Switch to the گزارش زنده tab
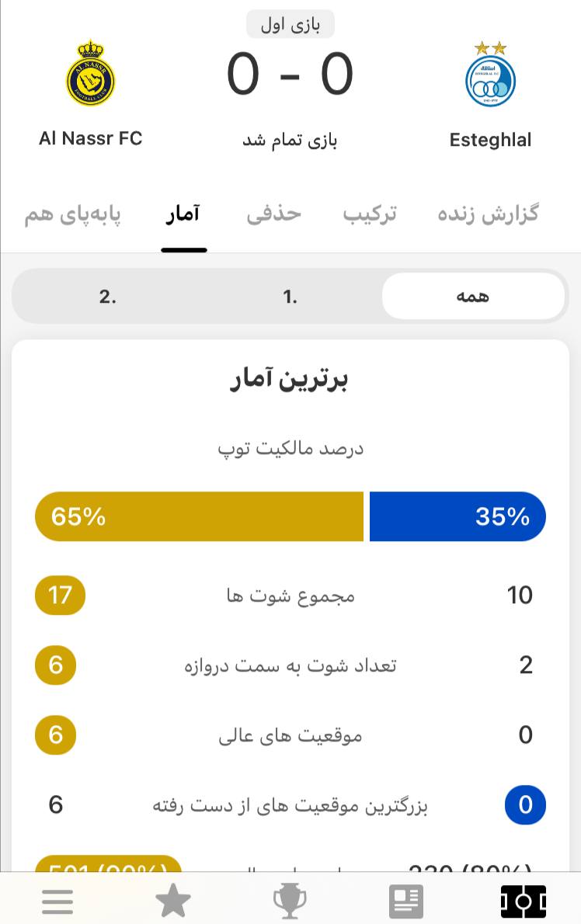The image size is (581, 924). (x=488, y=214)
